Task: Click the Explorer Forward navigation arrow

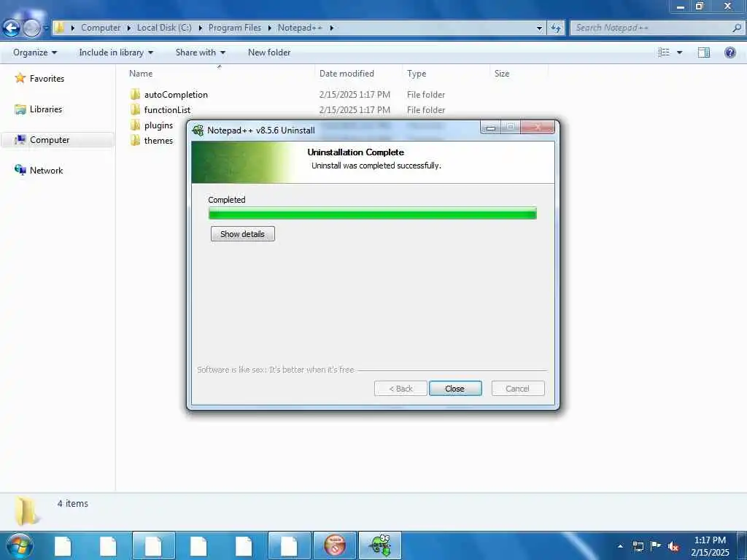Action: (x=31, y=28)
